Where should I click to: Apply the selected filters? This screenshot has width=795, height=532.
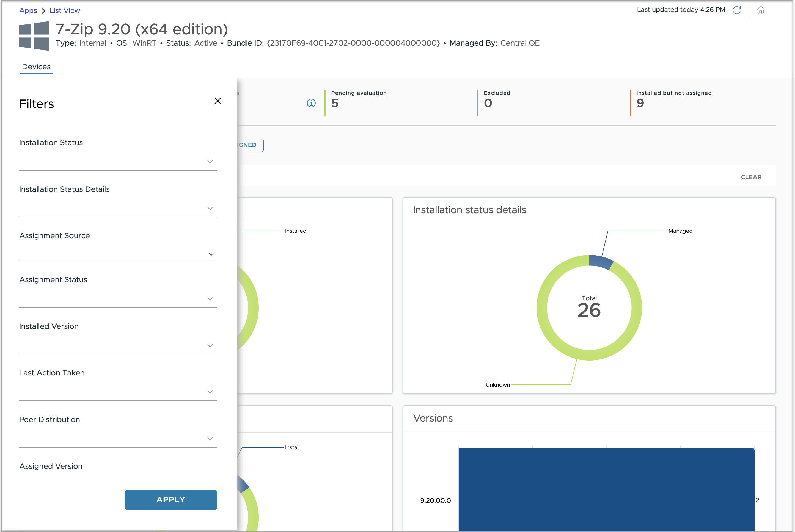[171, 500]
